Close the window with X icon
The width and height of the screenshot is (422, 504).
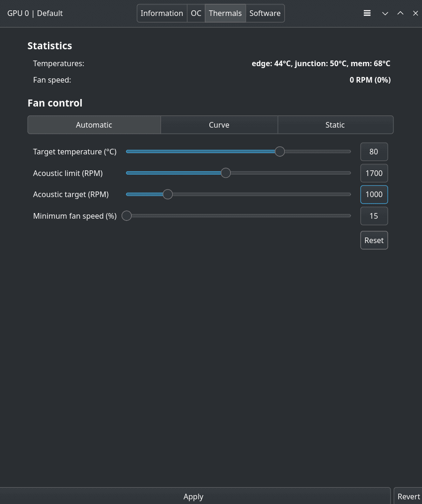point(415,13)
